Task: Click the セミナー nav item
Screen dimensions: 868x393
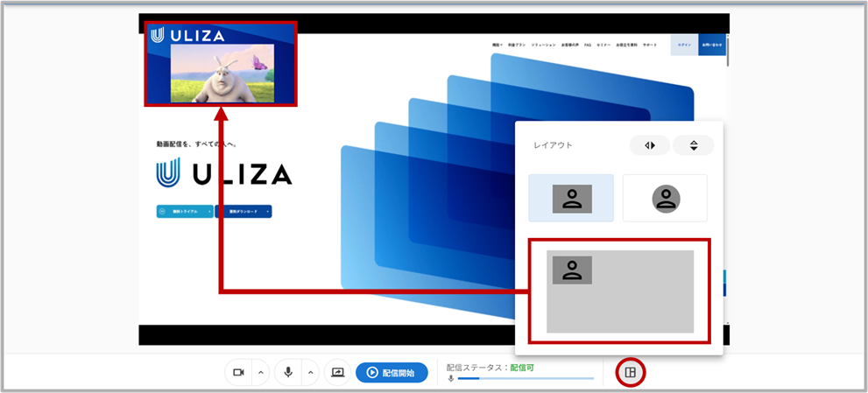Action: (603, 45)
